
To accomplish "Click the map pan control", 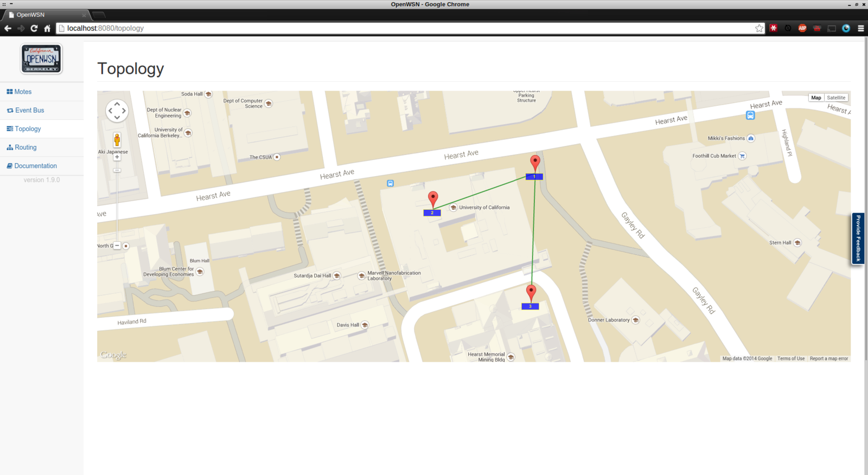I will (117, 111).
